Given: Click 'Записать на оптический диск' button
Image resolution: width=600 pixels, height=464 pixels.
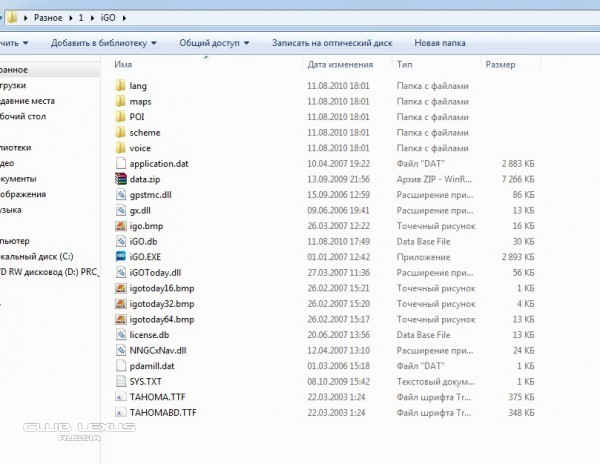Looking at the screenshot, I should tap(332, 43).
